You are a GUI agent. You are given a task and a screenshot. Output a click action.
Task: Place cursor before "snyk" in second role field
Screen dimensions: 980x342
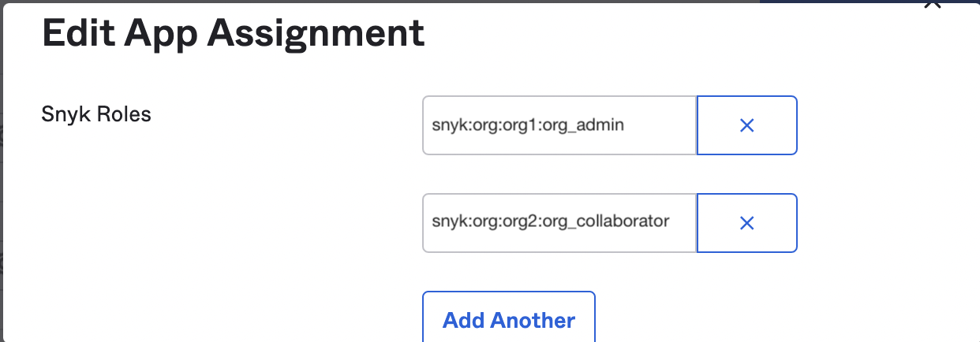[432, 221]
